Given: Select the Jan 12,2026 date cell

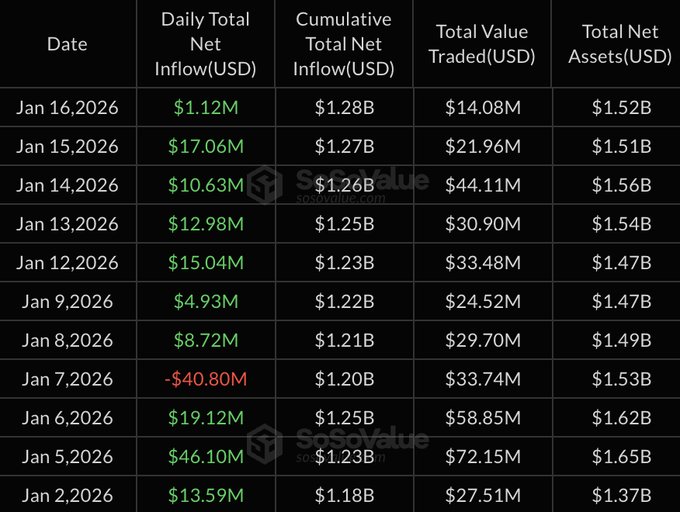Looking at the screenshot, I should coord(67,263).
